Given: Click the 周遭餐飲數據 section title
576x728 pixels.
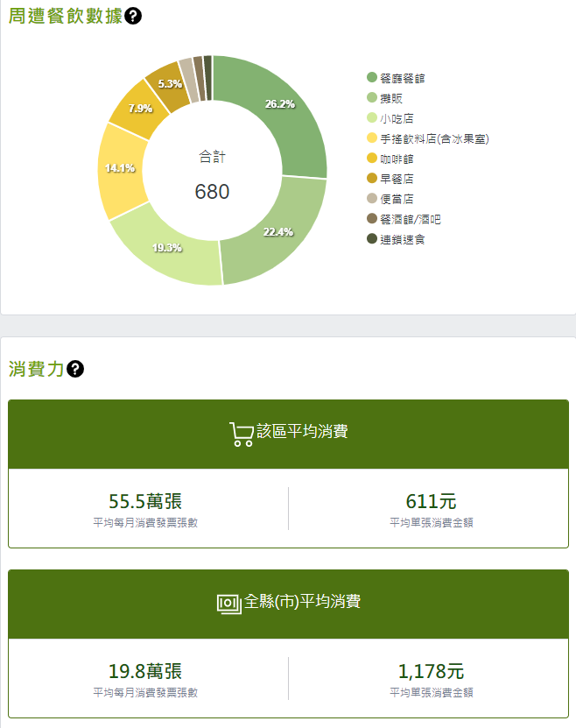Looking at the screenshot, I should (66, 17).
